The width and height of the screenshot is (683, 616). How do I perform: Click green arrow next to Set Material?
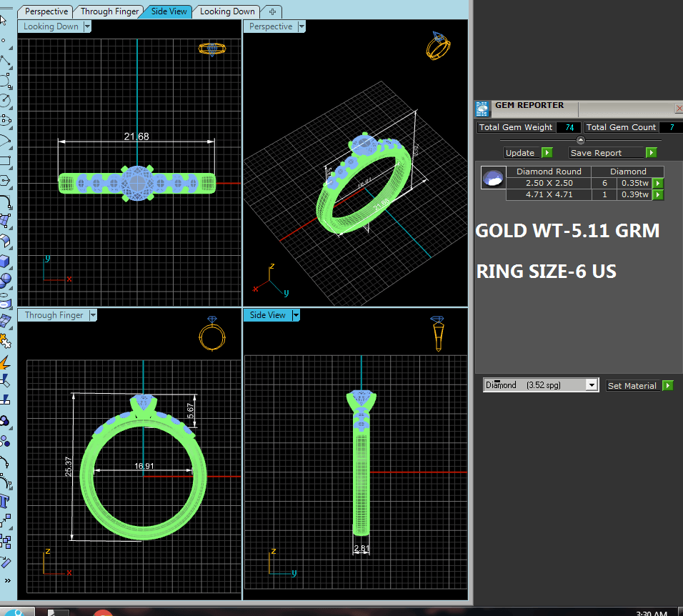pyautogui.click(x=668, y=386)
